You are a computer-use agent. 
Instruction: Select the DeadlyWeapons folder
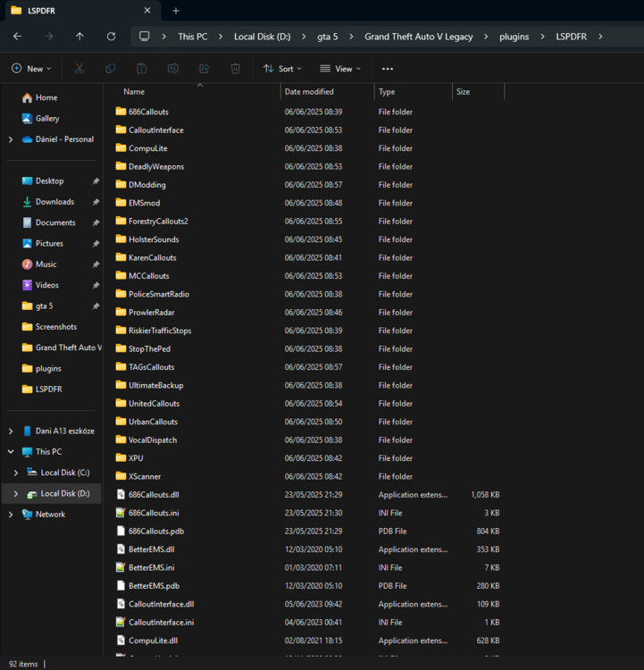click(x=156, y=166)
